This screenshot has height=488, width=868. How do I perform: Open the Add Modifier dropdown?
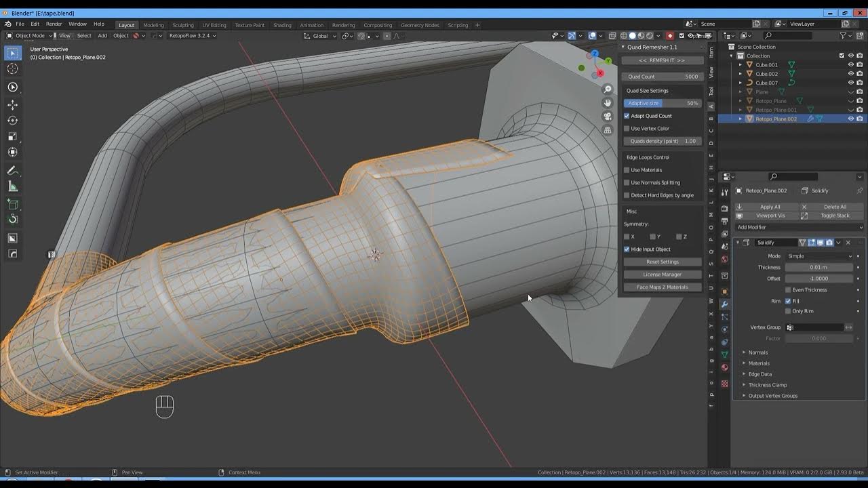tap(800, 227)
